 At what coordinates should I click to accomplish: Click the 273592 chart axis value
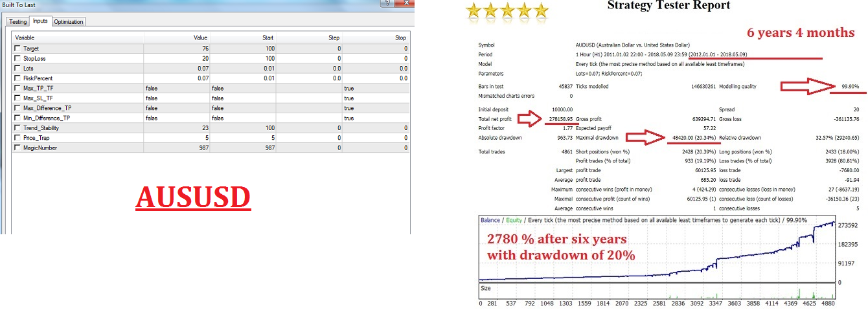(848, 225)
